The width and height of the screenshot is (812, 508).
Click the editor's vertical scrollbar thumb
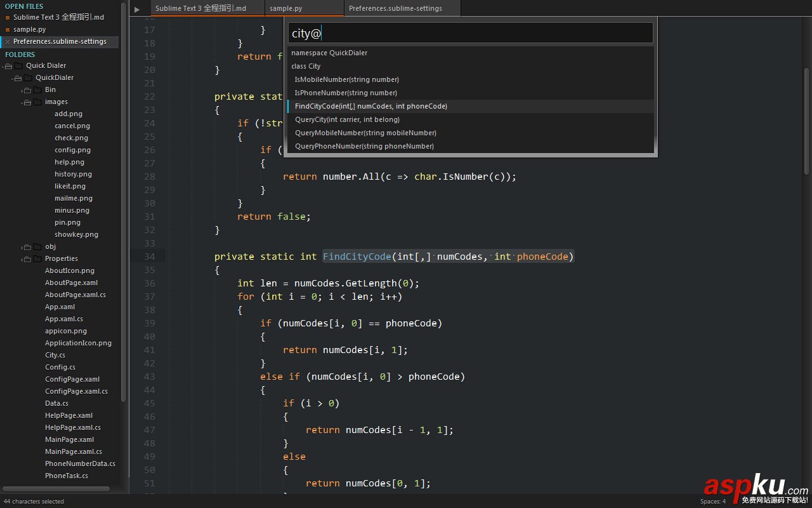807,121
